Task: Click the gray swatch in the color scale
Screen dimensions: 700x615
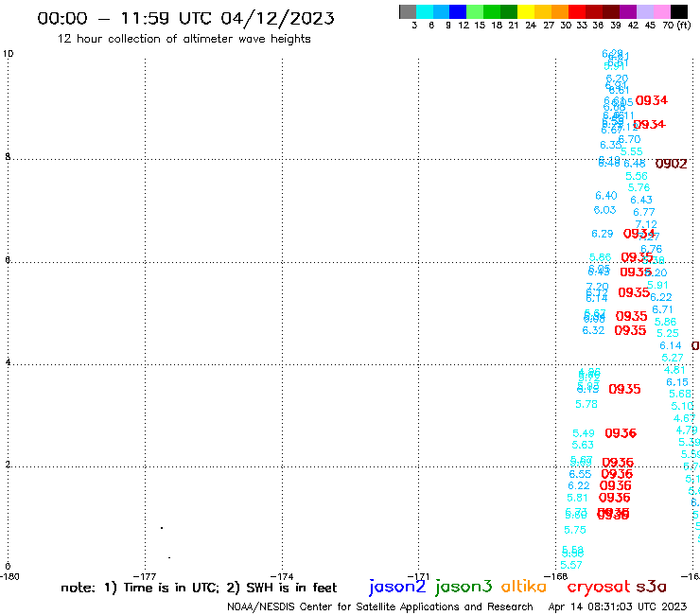Action: [408, 11]
